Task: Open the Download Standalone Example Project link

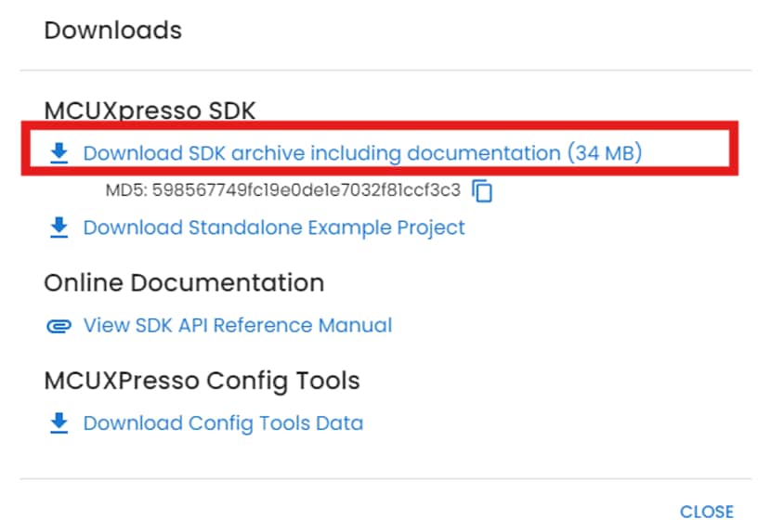Action: pyautogui.click(x=274, y=227)
